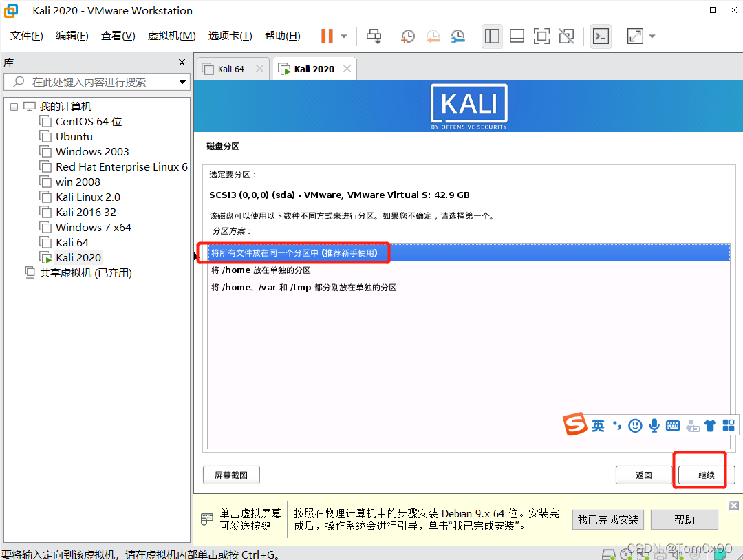Click the Sogou account person icon
The width and height of the screenshot is (743, 560).
coord(692,426)
